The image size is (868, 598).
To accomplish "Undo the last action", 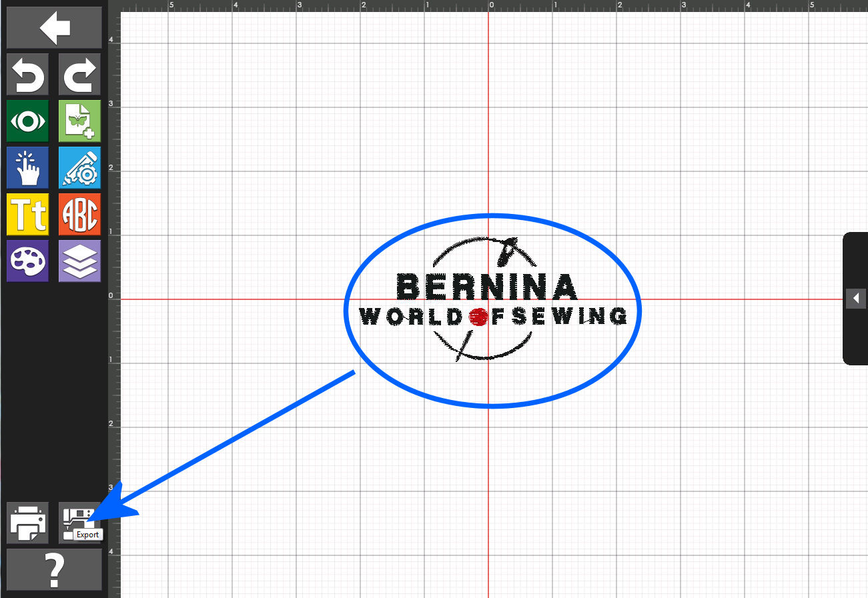I will 27,74.
